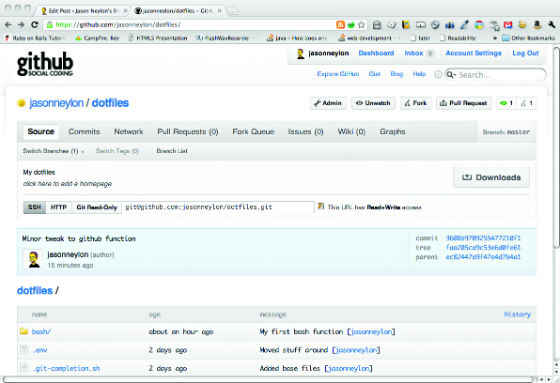This screenshot has height=383, width=560.
Task: Open the Rails on Rails Tutorial bookmark
Action: tap(35, 38)
